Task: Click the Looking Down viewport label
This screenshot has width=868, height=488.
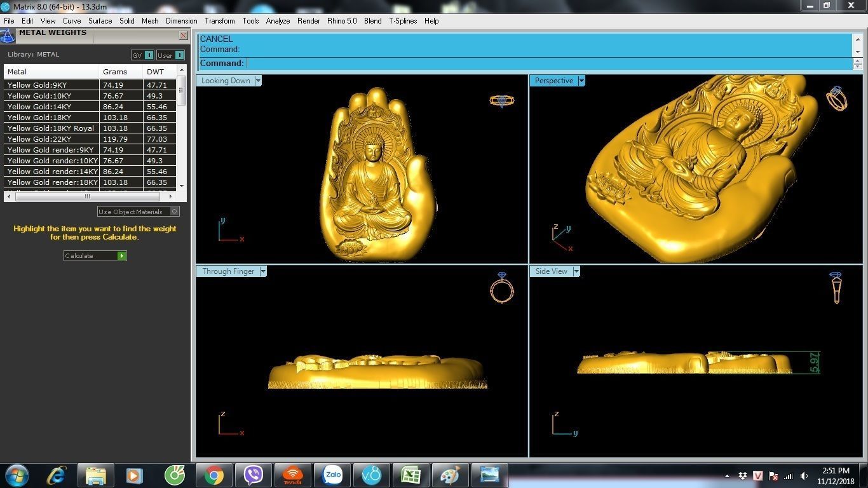Action: (x=226, y=81)
